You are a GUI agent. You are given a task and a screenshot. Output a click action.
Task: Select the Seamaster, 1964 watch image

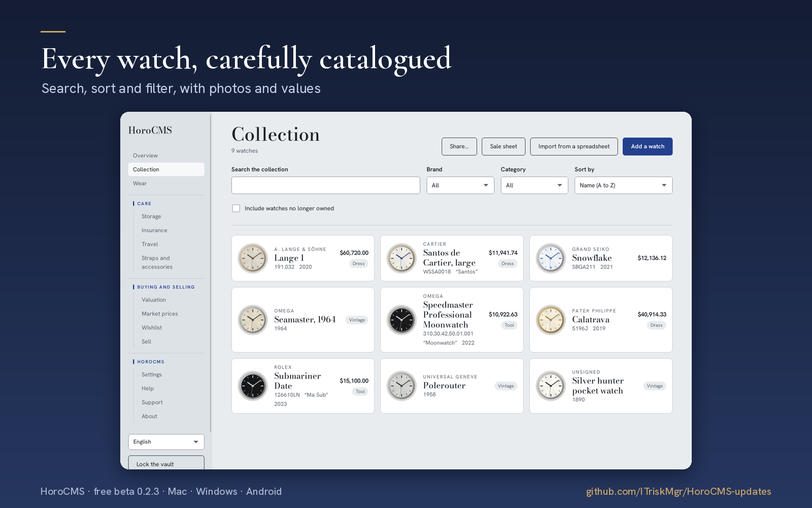[x=253, y=320]
